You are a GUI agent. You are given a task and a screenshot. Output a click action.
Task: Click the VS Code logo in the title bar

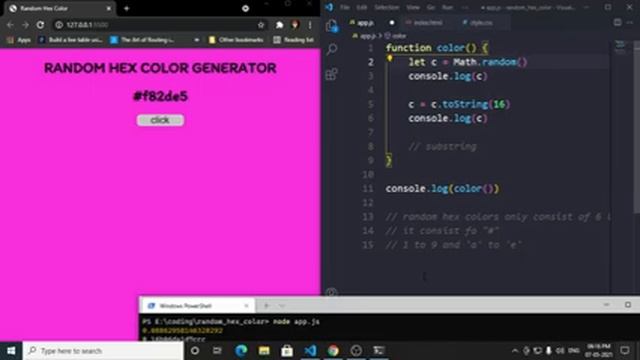[329, 7]
